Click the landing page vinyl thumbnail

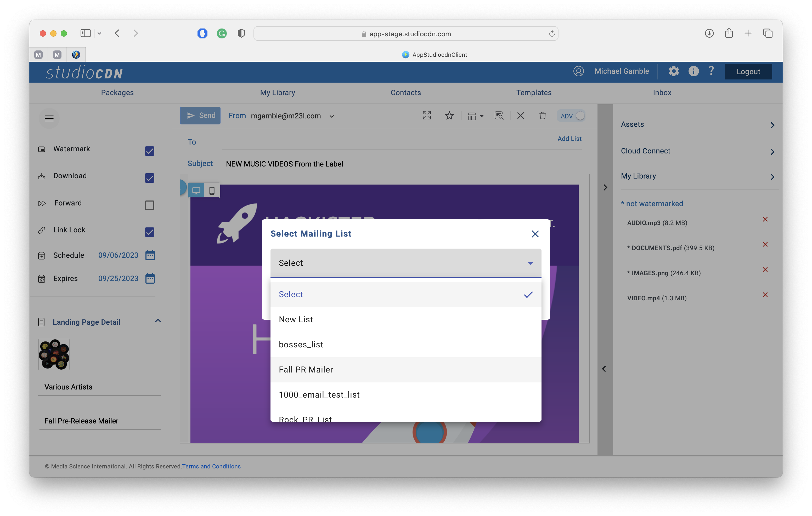pyautogui.click(x=54, y=354)
